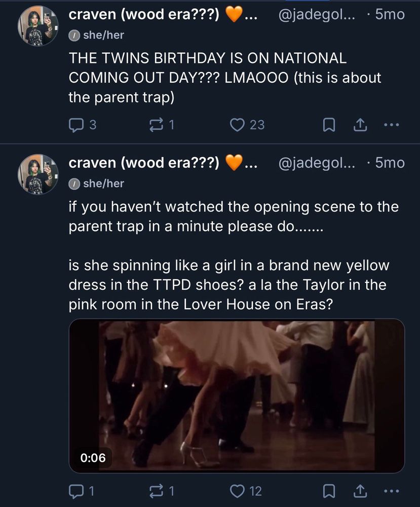Viewport: 420px width, 507px height.
Task: Reply to the Parent Trap opening scene post
Action: point(76,490)
